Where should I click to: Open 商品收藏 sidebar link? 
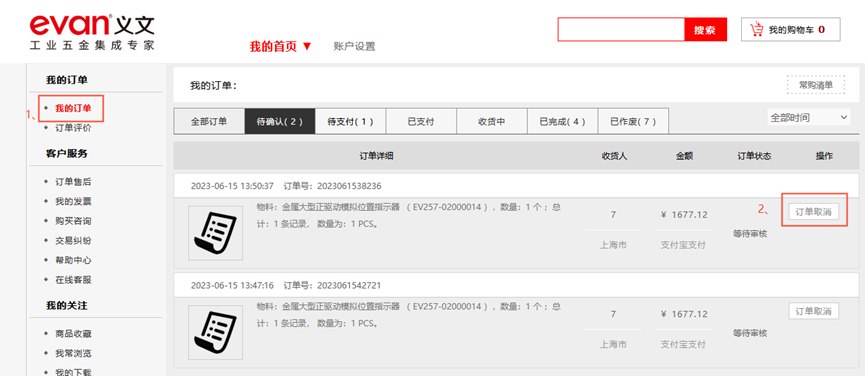pyautogui.click(x=73, y=334)
